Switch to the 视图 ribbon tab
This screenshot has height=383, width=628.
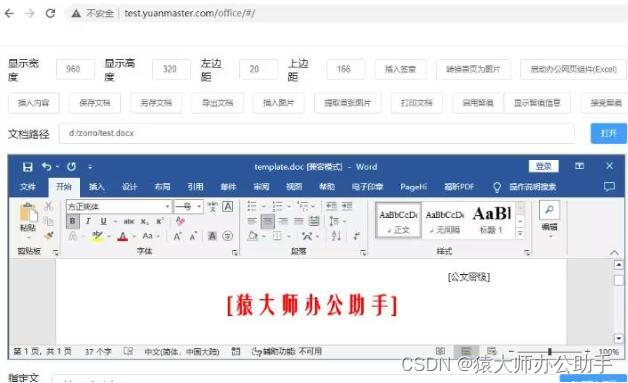(294, 187)
